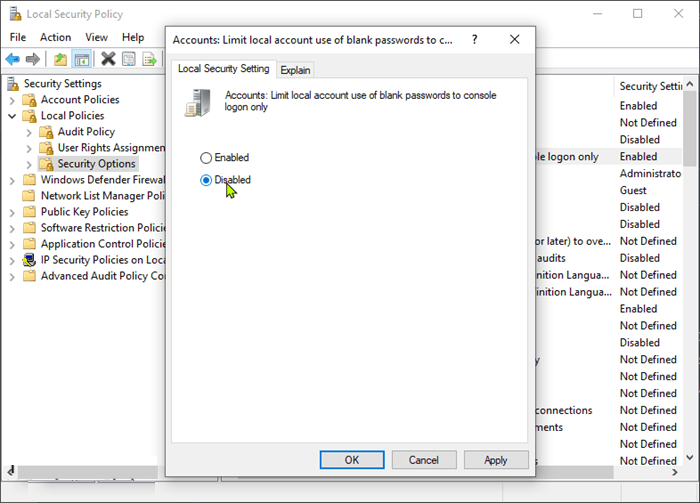Open the Action menu
700x503 pixels.
55,37
